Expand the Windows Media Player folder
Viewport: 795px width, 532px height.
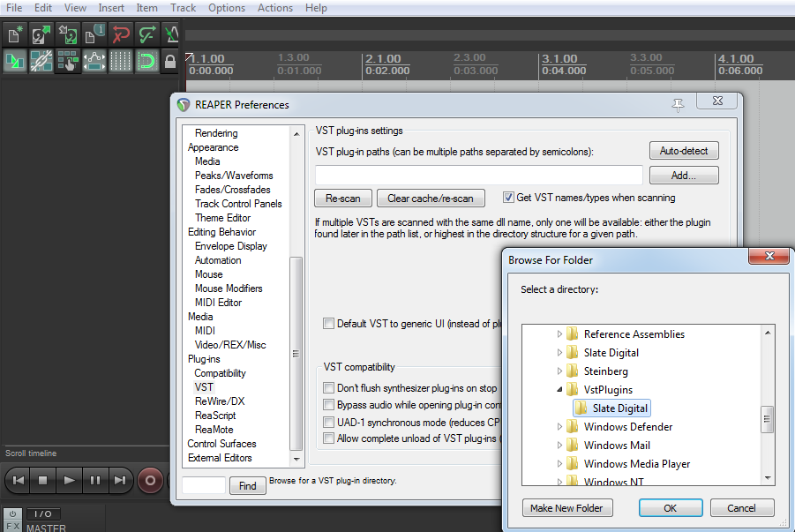(x=559, y=463)
